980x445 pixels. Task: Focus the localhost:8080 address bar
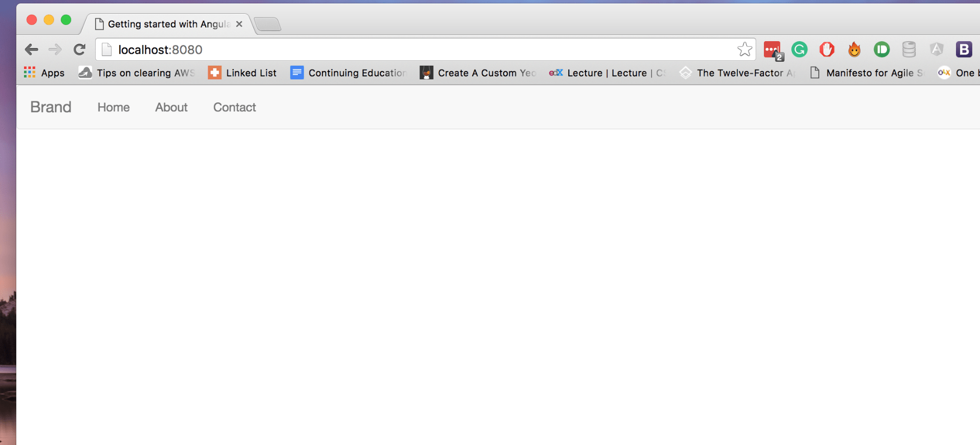click(x=425, y=49)
